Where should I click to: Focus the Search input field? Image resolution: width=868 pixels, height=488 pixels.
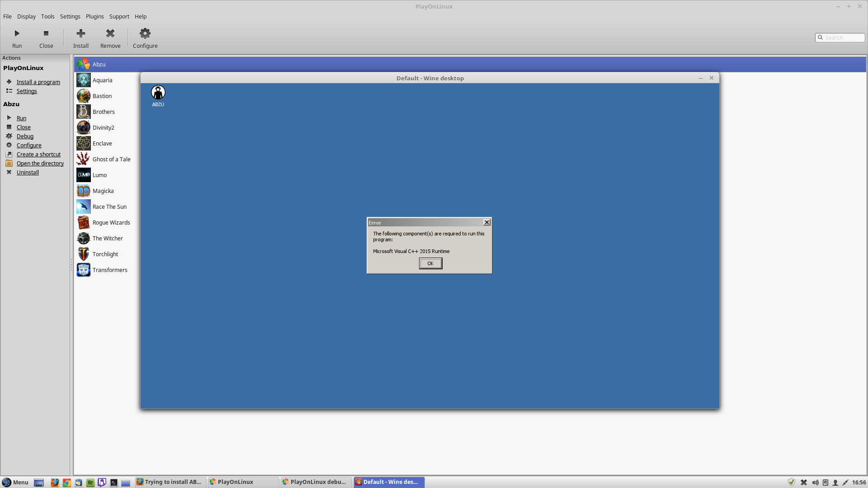(x=840, y=38)
